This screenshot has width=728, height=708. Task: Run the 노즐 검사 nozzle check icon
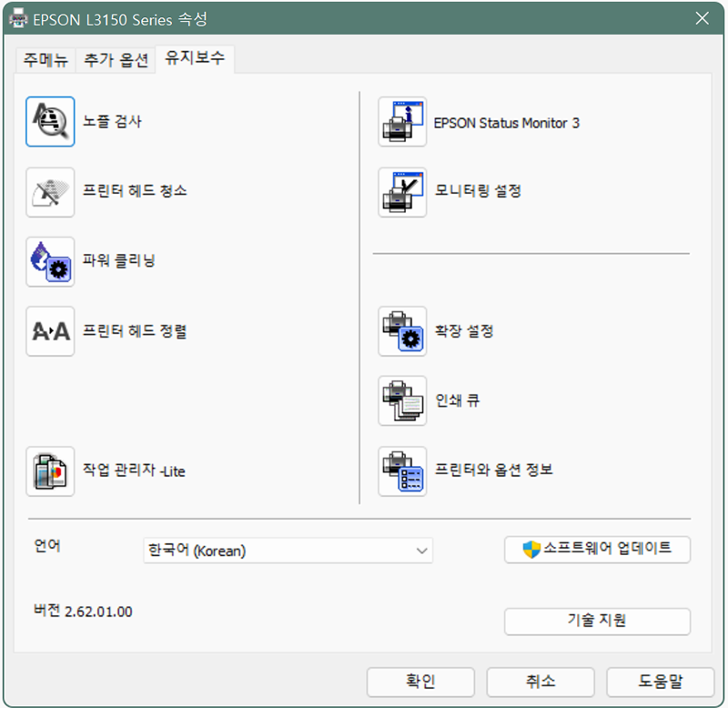point(50,122)
